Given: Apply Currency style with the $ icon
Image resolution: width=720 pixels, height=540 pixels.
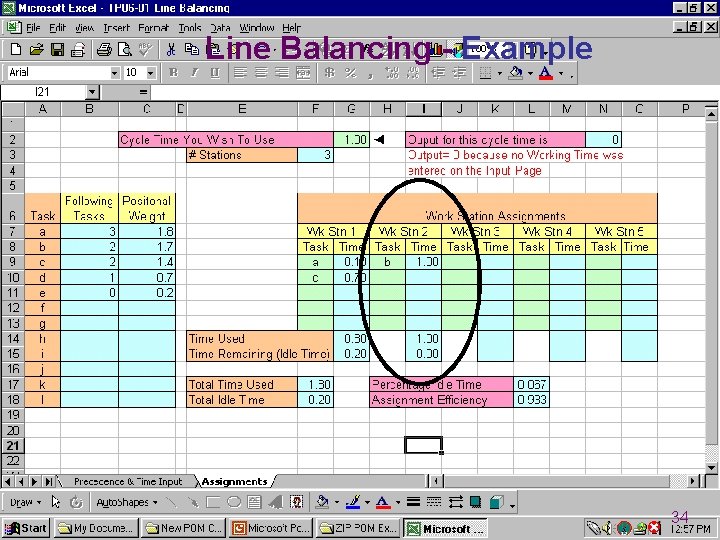Looking at the screenshot, I should tap(329, 73).
